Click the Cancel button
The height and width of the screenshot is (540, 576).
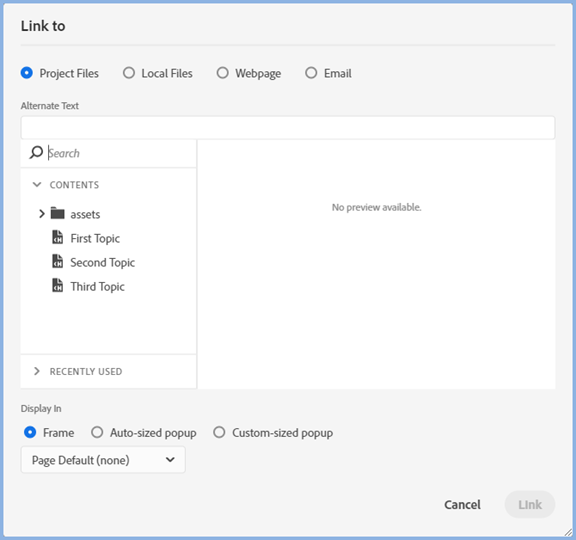click(462, 505)
